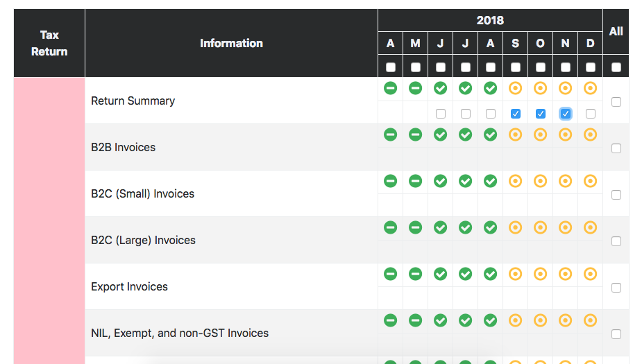Tick the September header column checkbox

pyautogui.click(x=516, y=67)
